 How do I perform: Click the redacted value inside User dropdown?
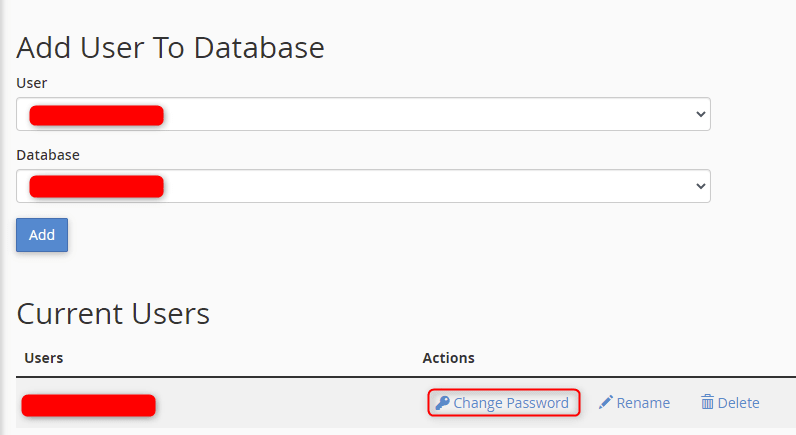tap(96, 116)
